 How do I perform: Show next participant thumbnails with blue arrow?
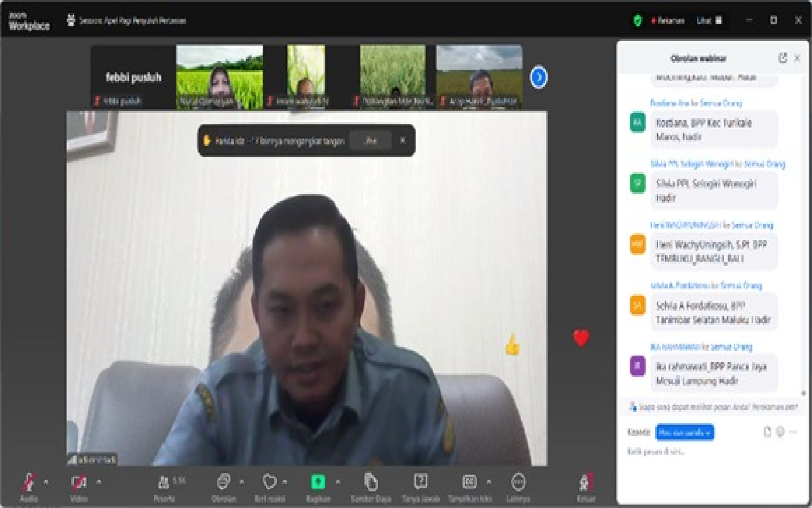pyautogui.click(x=538, y=77)
